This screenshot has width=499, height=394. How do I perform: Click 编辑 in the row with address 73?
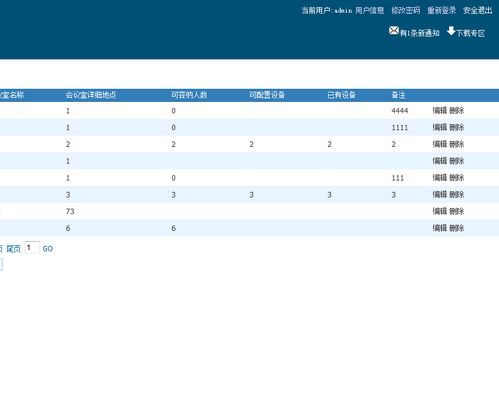(x=440, y=211)
